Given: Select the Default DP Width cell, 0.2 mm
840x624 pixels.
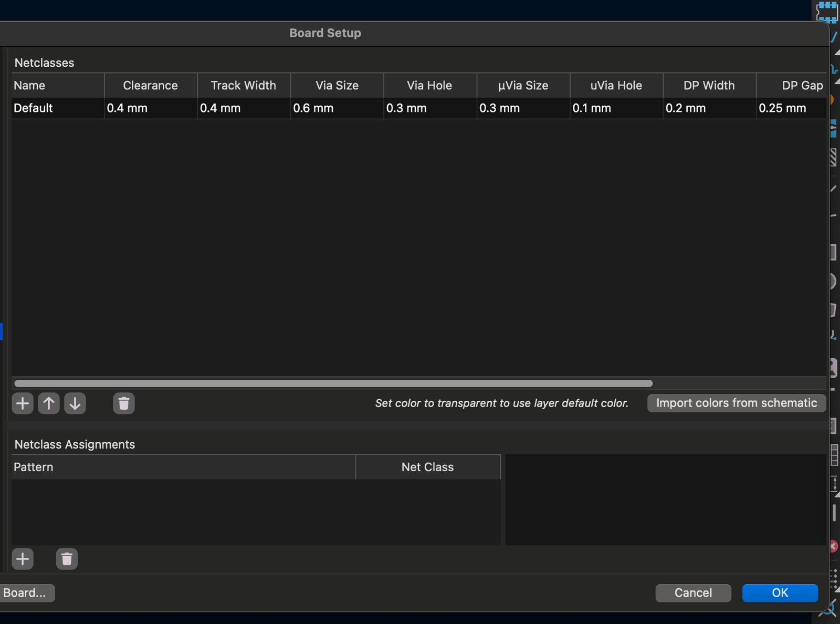Looking at the screenshot, I should pyautogui.click(x=709, y=108).
